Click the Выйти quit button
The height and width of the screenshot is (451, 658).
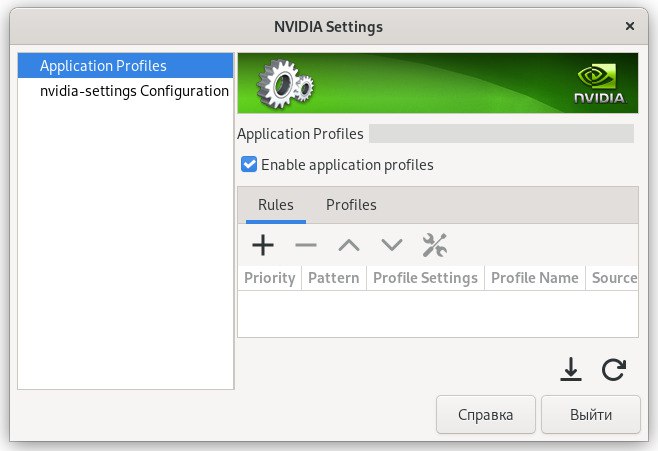coord(591,414)
